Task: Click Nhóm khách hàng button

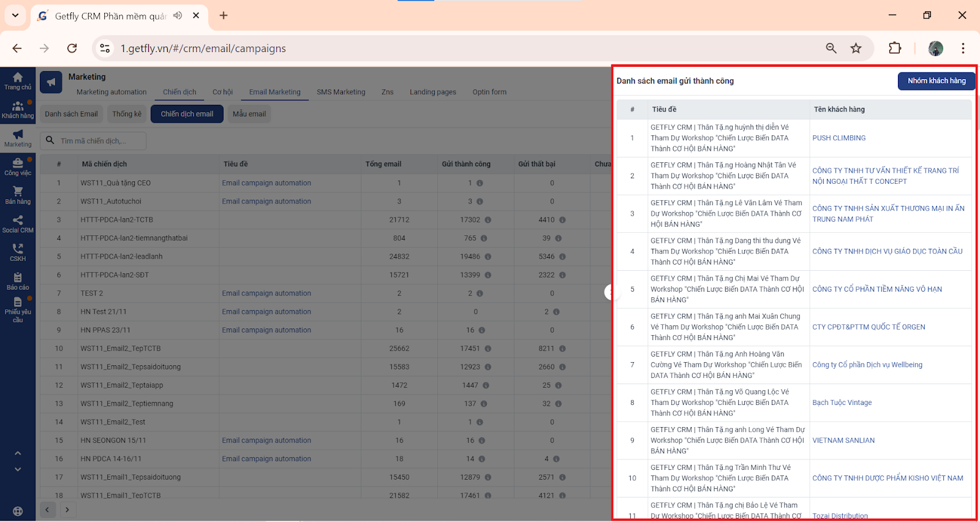Action: [937, 81]
